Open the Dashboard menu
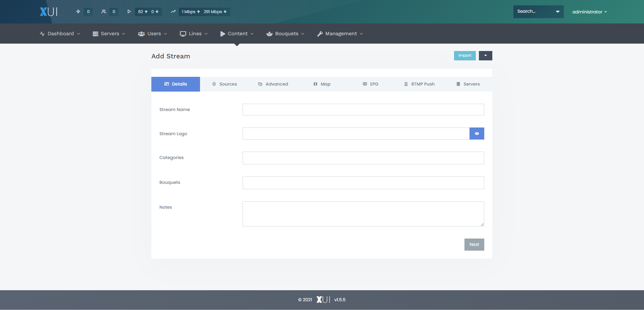Viewport: 644px width, 310px height. (x=60, y=34)
